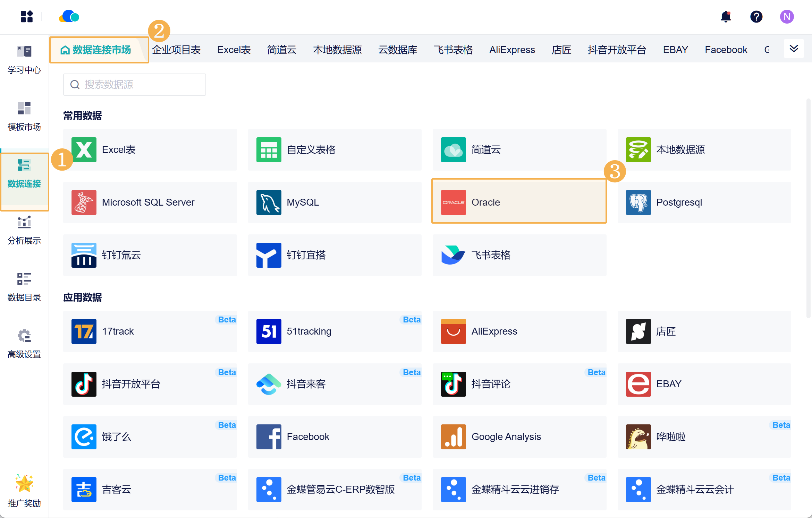Switch to the 飞书表格 tab
The image size is (812, 518).
point(453,50)
